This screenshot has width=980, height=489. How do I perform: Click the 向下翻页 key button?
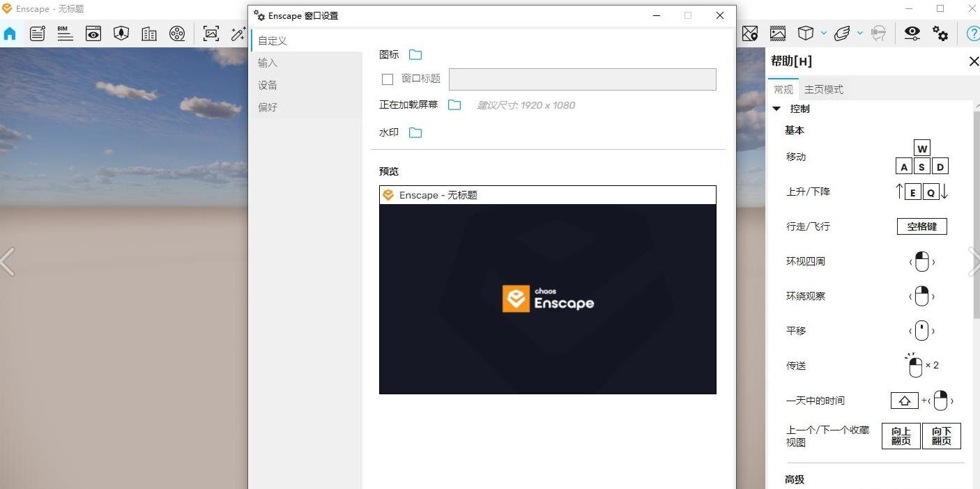click(x=942, y=436)
